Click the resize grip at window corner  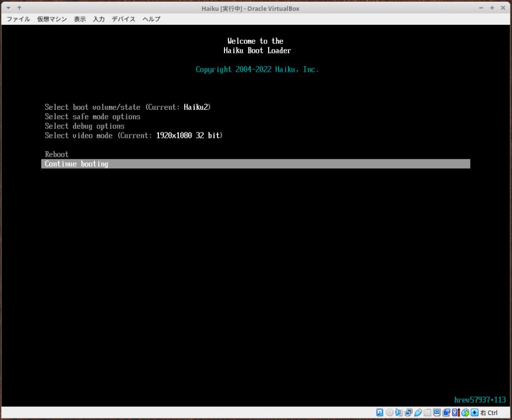tap(508, 416)
